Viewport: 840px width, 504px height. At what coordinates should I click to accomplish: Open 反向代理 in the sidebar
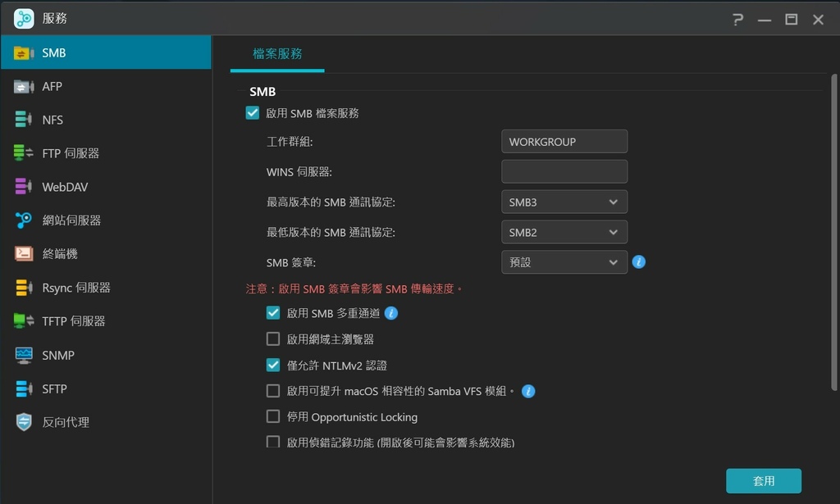(106, 422)
